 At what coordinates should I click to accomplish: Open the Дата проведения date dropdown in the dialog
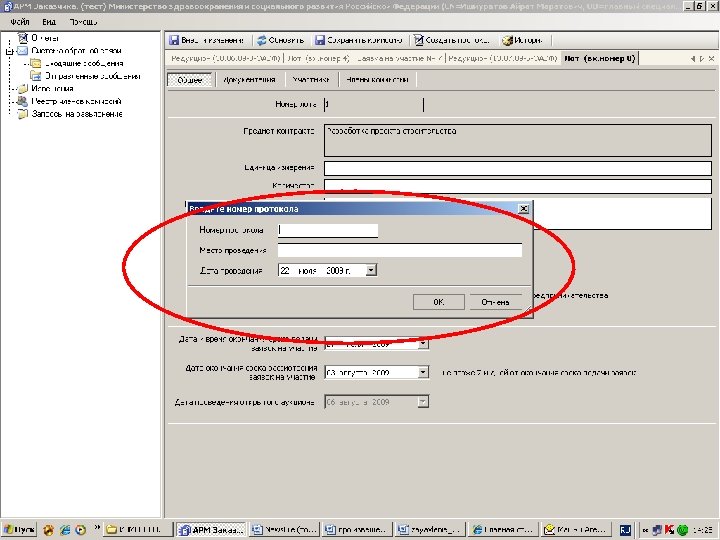[371, 270]
